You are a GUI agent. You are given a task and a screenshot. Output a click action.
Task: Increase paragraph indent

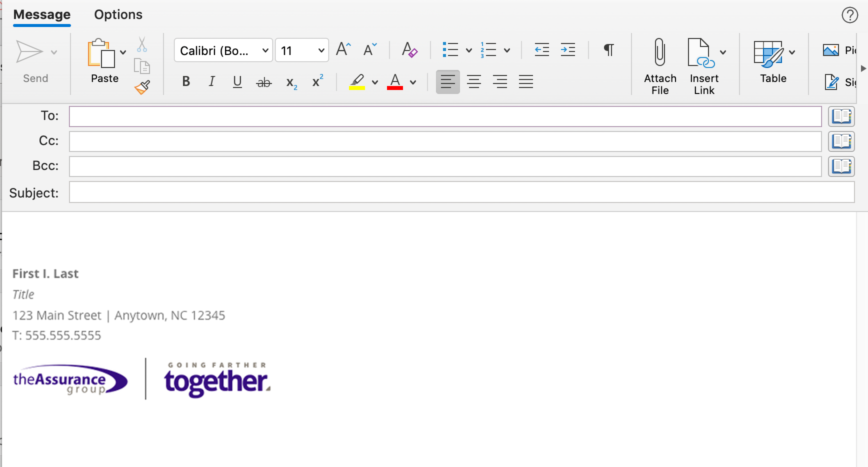(568, 49)
